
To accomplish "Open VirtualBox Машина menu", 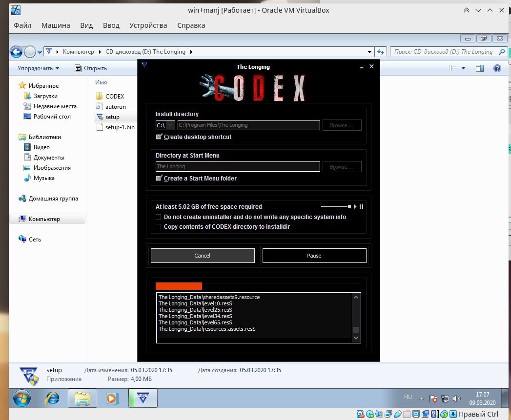I will click(x=56, y=25).
